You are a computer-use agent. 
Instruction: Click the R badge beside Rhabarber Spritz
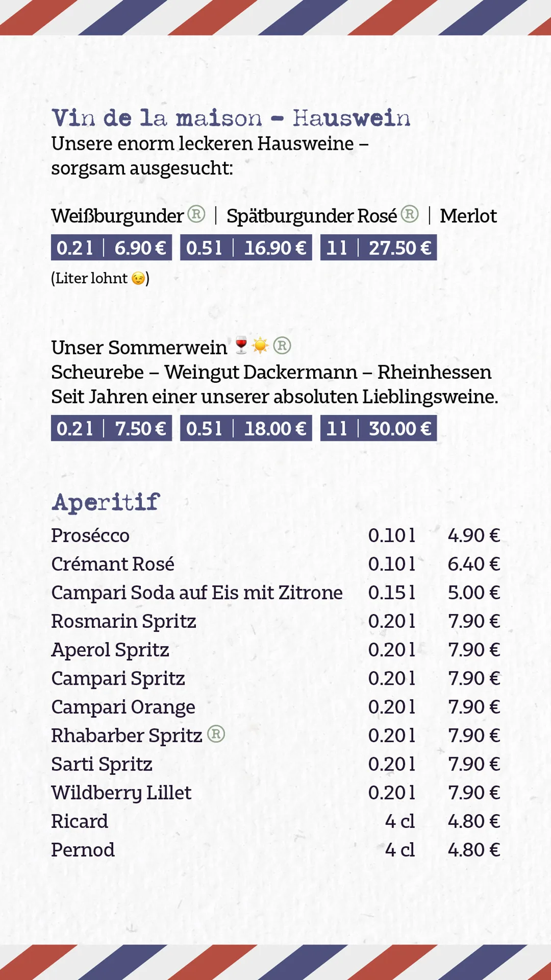[x=216, y=733]
